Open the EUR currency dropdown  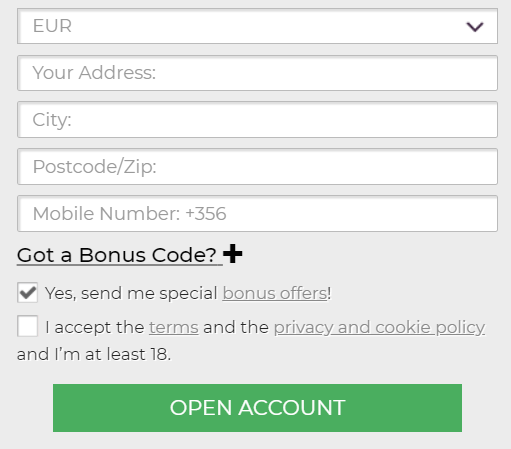[x=257, y=26]
